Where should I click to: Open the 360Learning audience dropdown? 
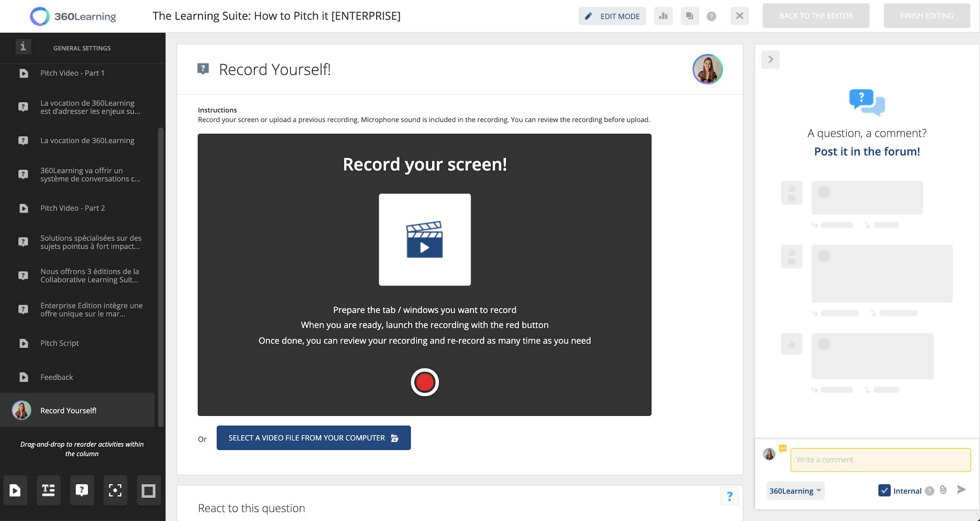(x=795, y=490)
